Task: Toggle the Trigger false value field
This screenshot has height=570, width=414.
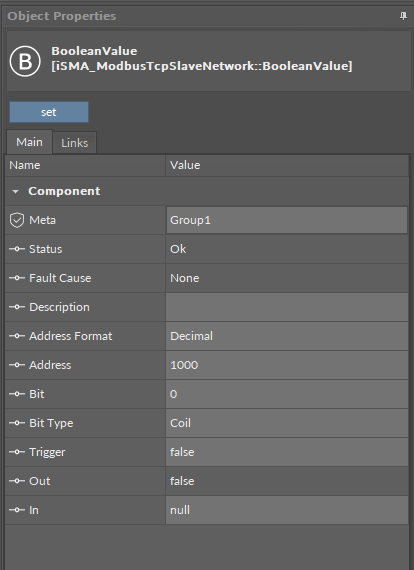Action: 287,452
